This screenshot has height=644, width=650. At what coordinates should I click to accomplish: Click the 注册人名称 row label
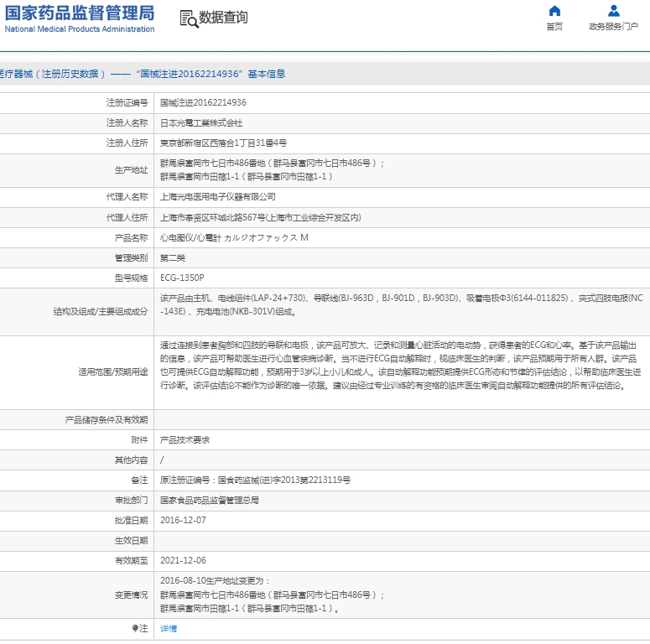(127, 122)
